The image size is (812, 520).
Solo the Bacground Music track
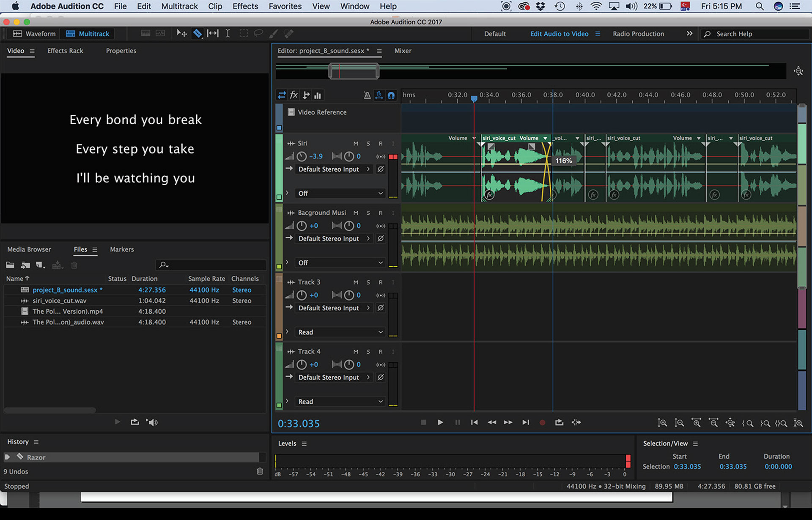tap(368, 213)
